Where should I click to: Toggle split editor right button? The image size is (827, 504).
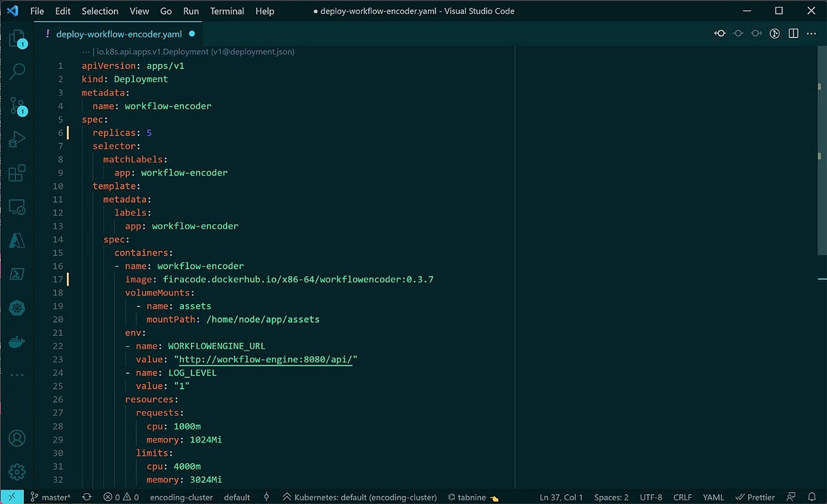coord(793,33)
